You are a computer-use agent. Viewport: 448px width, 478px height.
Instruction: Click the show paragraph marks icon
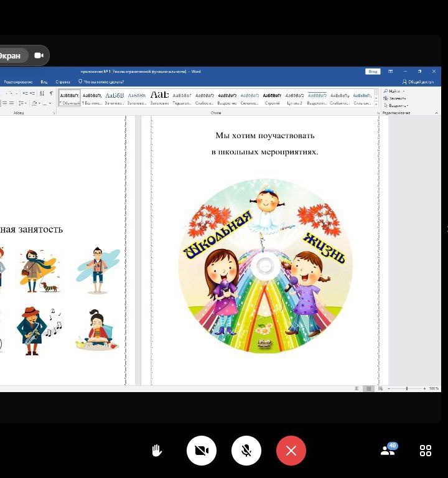[x=51, y=93]
